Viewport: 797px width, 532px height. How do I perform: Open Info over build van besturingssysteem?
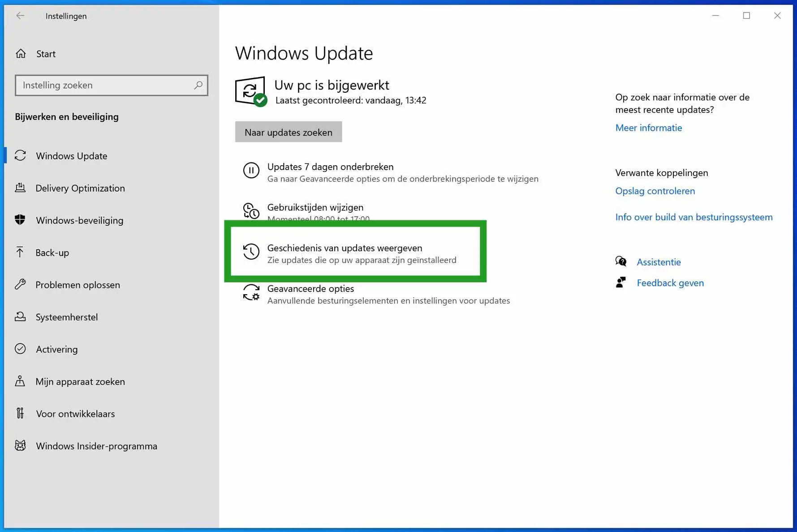point(694,217)
